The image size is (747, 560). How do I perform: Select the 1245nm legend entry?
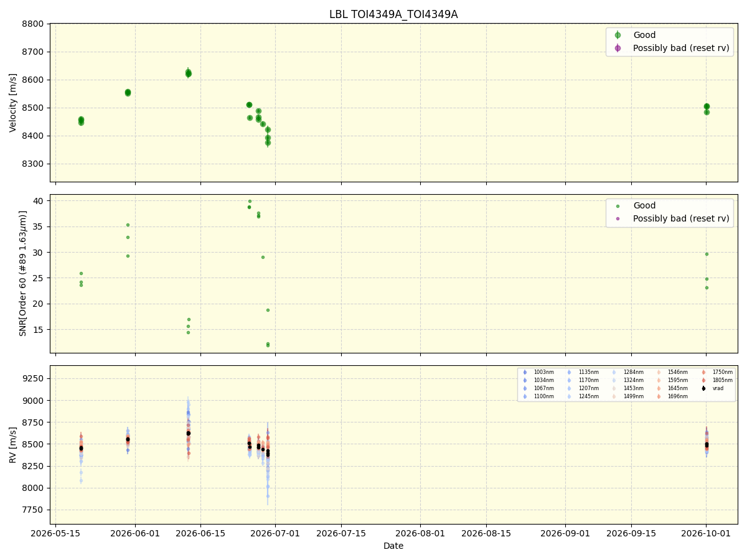(x=584, y=396)
